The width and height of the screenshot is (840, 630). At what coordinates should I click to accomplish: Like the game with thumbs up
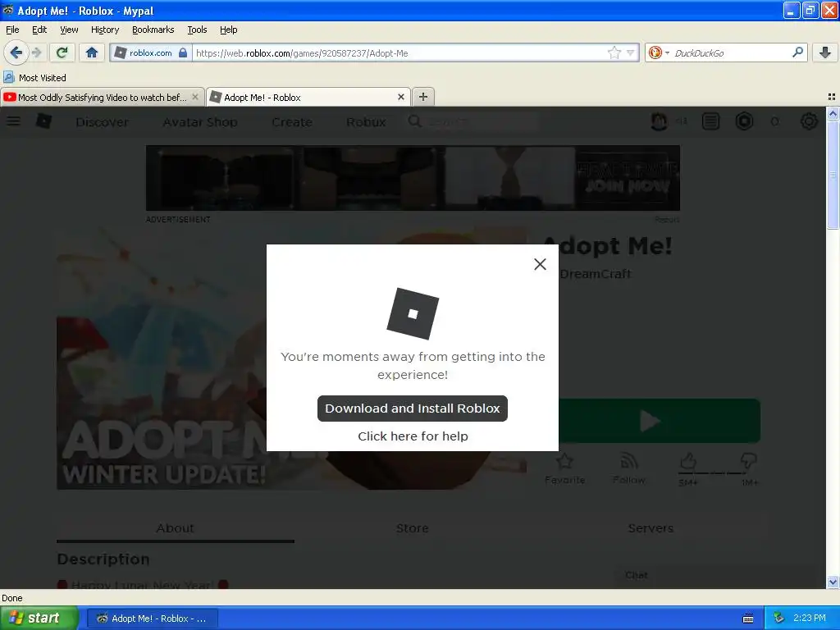click(x=688, y=462)
